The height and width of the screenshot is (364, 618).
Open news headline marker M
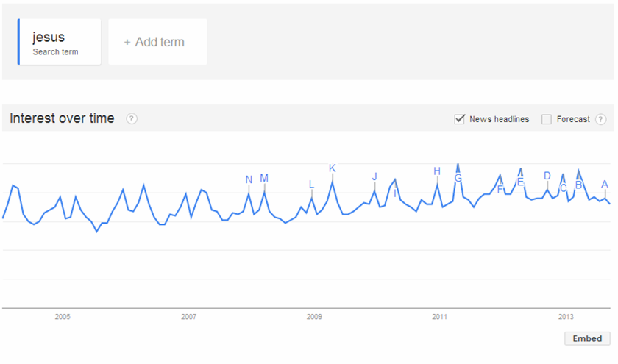click(264, 178)
